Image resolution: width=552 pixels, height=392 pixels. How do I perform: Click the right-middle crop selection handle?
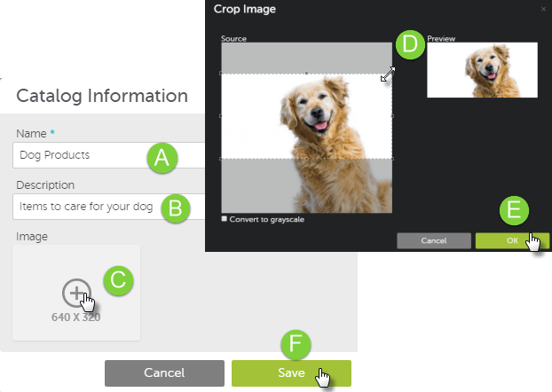click(x=391, y=115)
